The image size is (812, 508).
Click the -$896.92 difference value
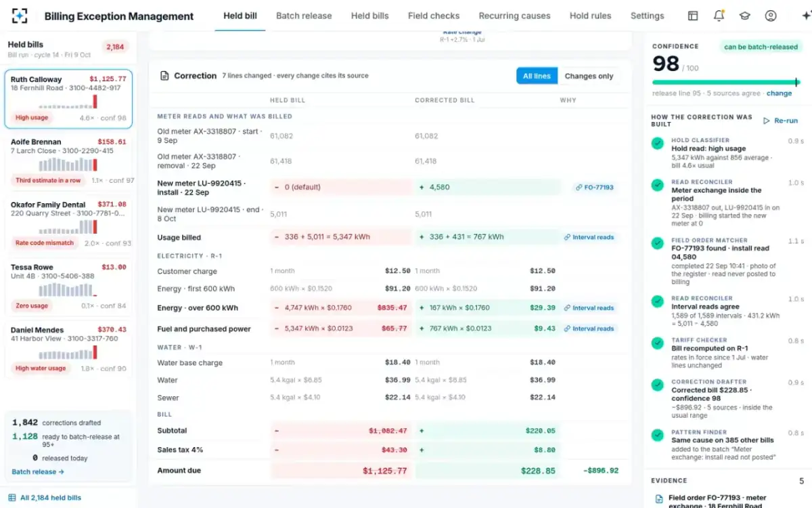click(600, 471)
